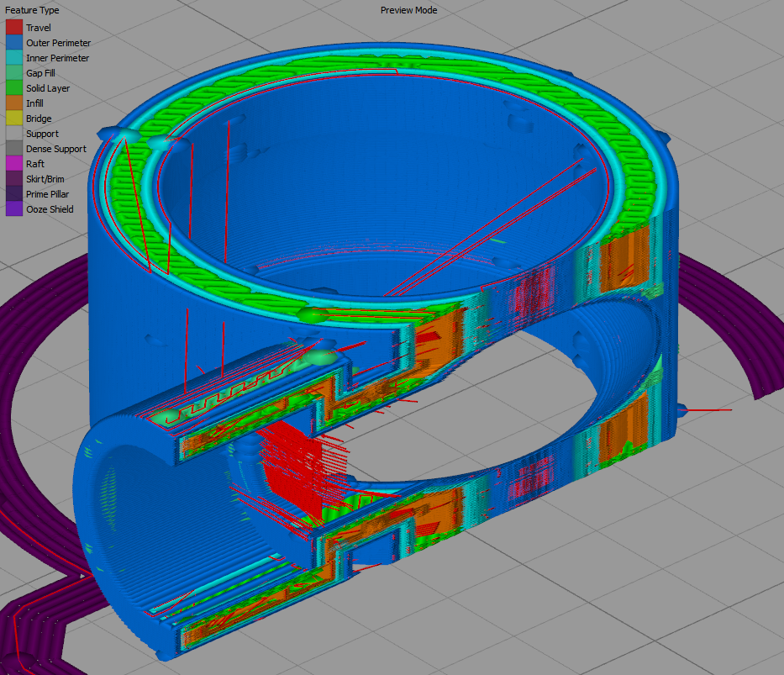Screen dimensions: 784x675
Task: Click the red Travel color swatch
Action: pos(14,28)
